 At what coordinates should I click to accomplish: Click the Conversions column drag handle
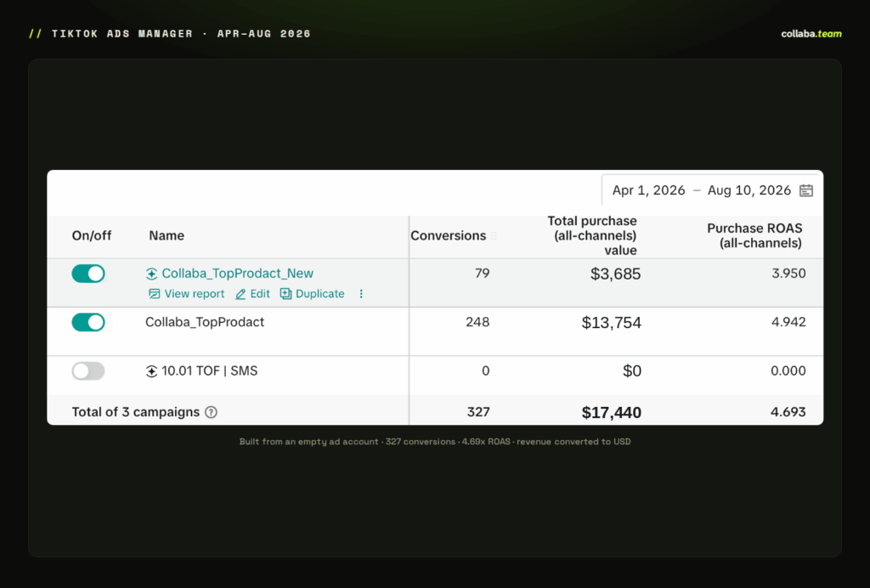(494, 235)
